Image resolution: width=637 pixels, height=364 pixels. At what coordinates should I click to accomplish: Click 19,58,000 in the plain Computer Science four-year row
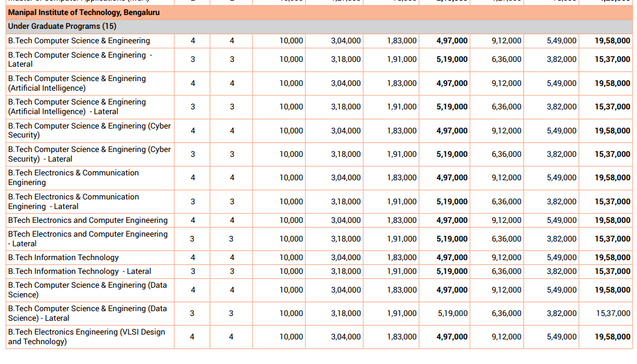[x=612, y=41]
